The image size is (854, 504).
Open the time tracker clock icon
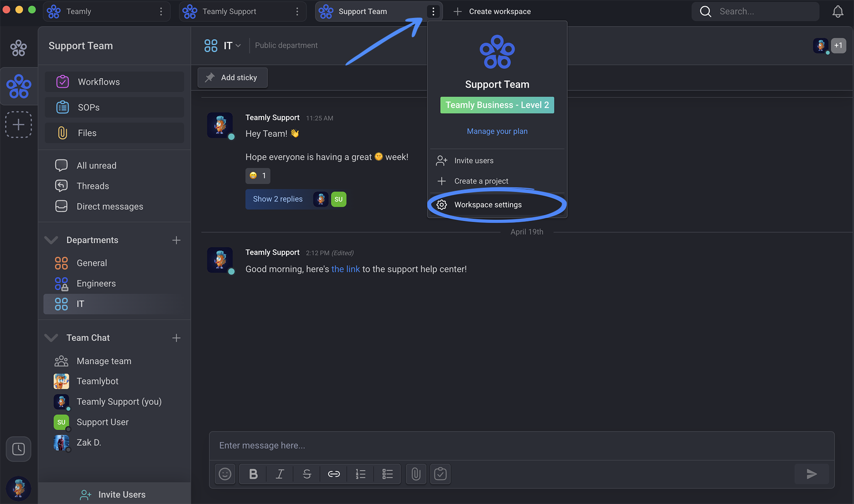tap(18, 449)
